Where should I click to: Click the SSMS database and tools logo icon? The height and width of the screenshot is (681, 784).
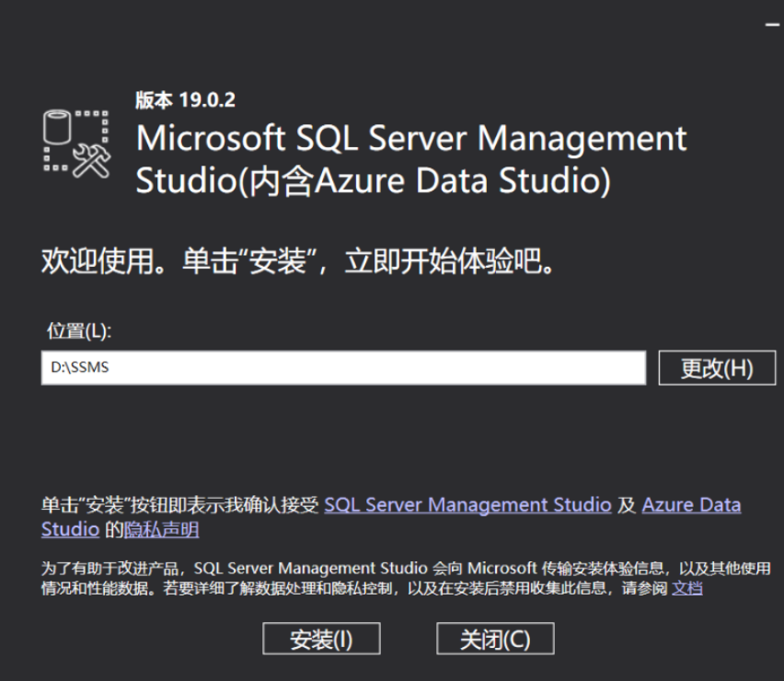[x=76, y=144]
